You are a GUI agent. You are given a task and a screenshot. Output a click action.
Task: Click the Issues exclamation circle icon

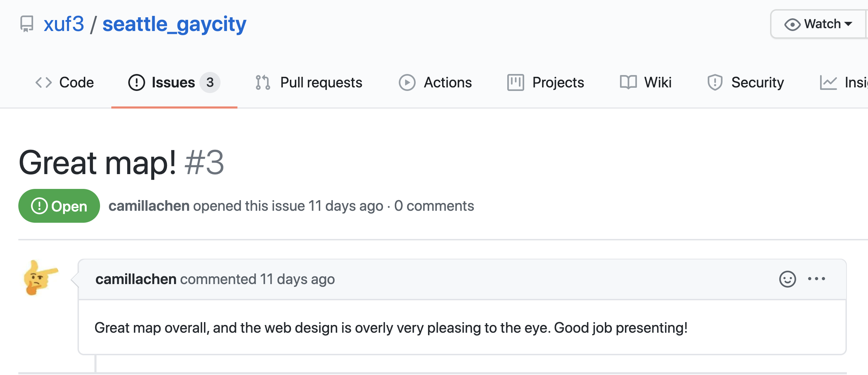[137, 82]
